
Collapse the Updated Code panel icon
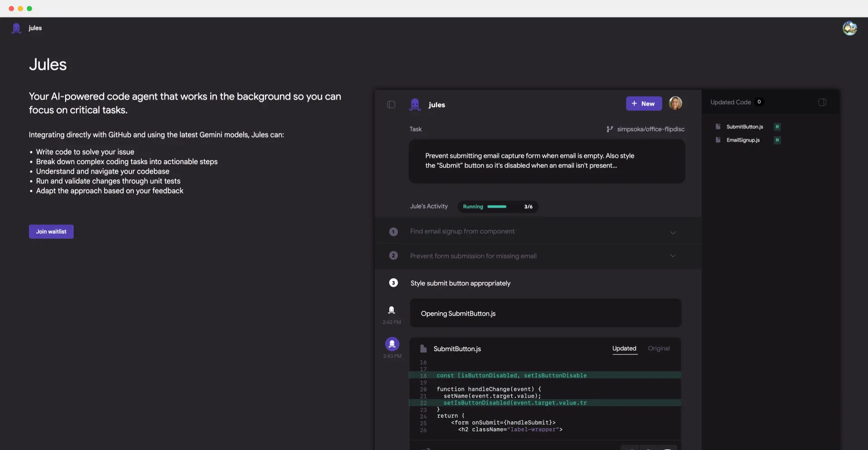tap(822, 103)
